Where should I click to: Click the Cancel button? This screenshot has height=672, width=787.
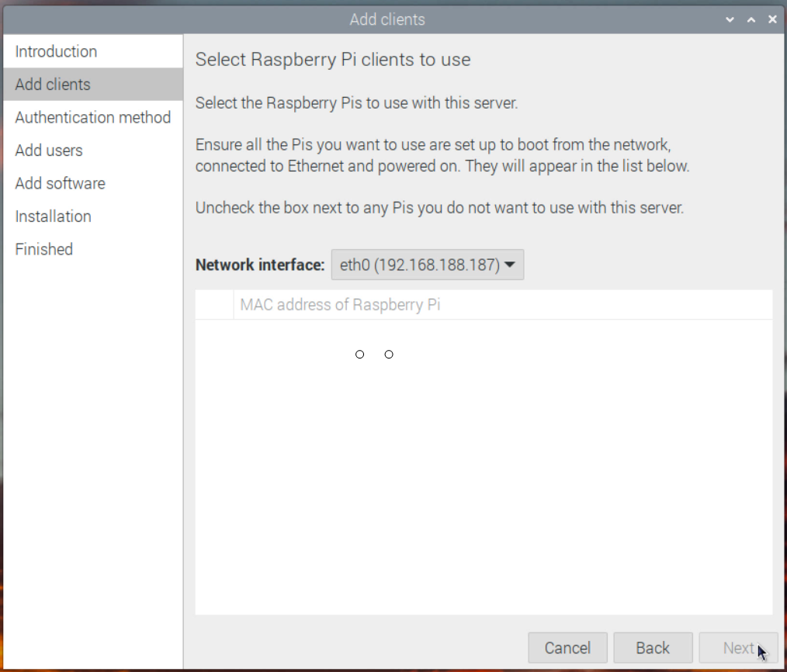pyautogui.click(x=567, y=647)
